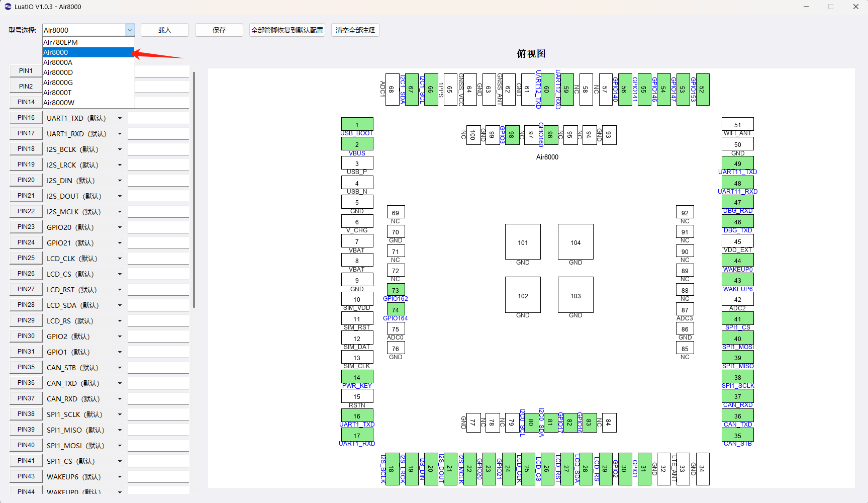Click the 保存 save button
Screen dimensions: 868x503
pyautogui.click(x=219, y=30)
